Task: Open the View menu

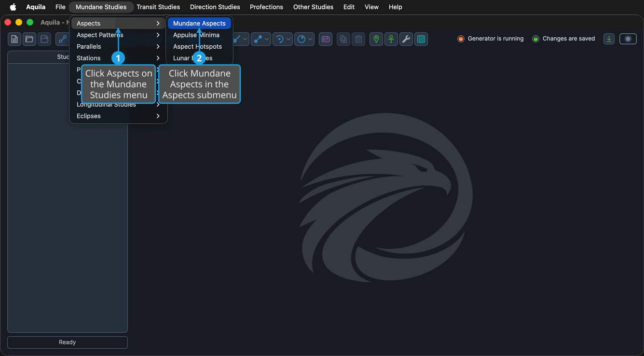Action: 371,7
